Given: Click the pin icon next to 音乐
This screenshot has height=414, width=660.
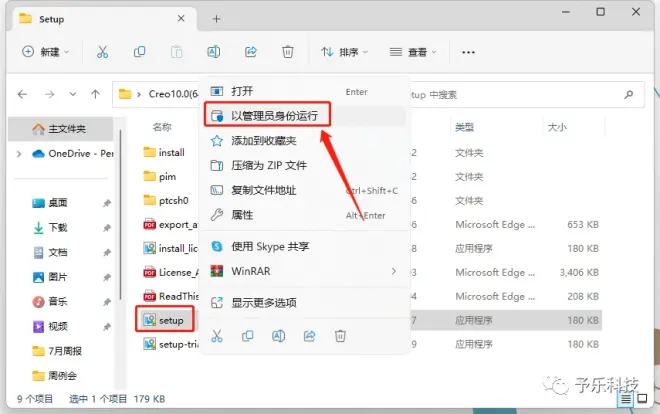Looking at the screenshot, I should tap(107, 302).
